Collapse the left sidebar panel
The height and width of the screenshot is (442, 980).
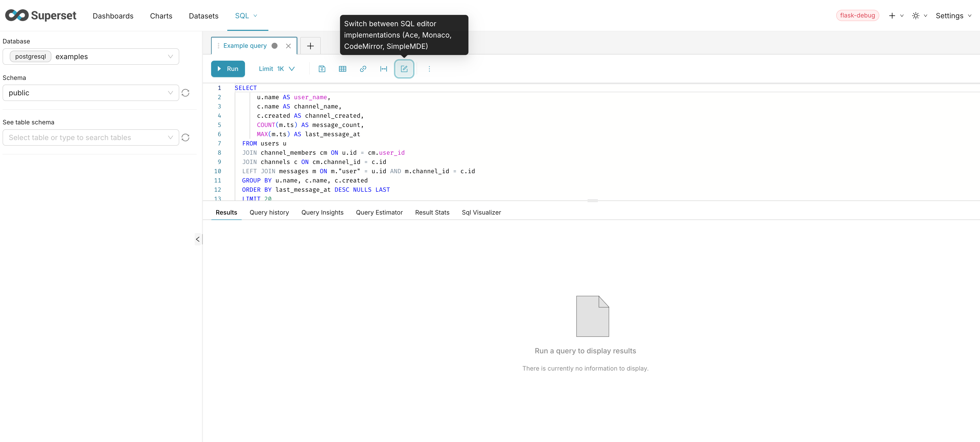click(x=197, y=239)
